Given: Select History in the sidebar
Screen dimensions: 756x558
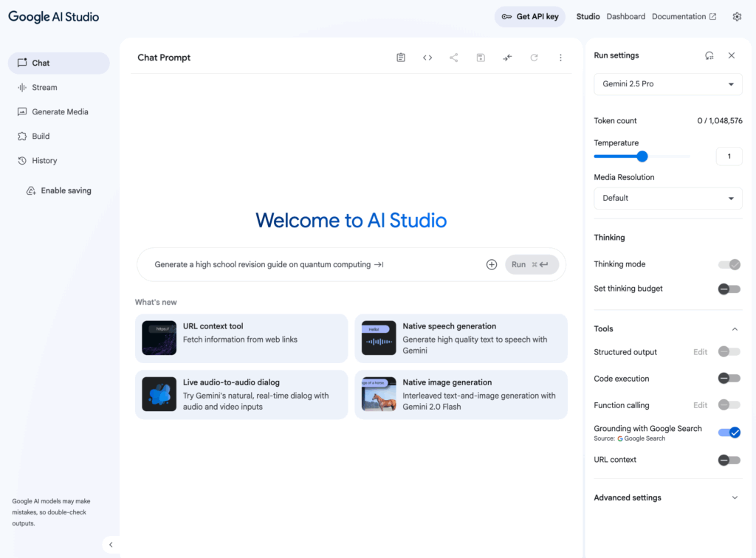Looking at the screenshot, I should tap(44, 160).
